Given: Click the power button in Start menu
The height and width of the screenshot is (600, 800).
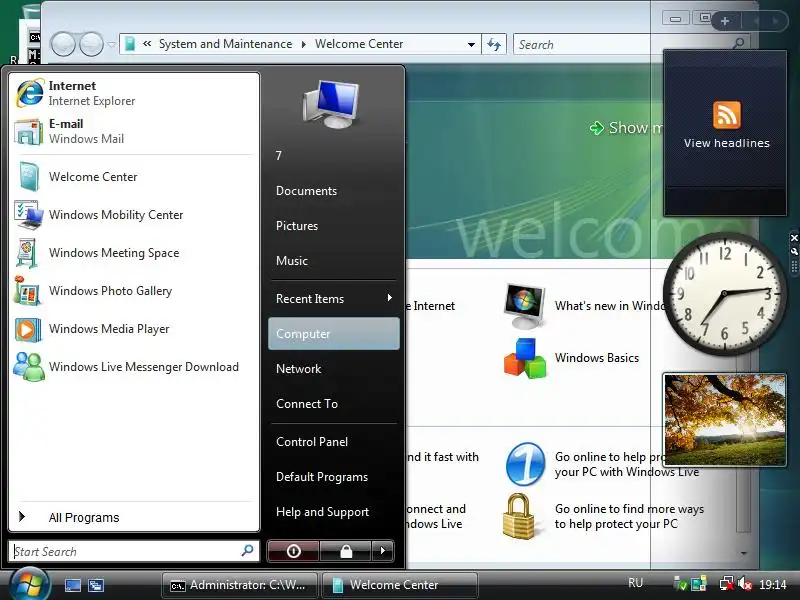Looking at the screenshot, I should [x=293, y=551].
